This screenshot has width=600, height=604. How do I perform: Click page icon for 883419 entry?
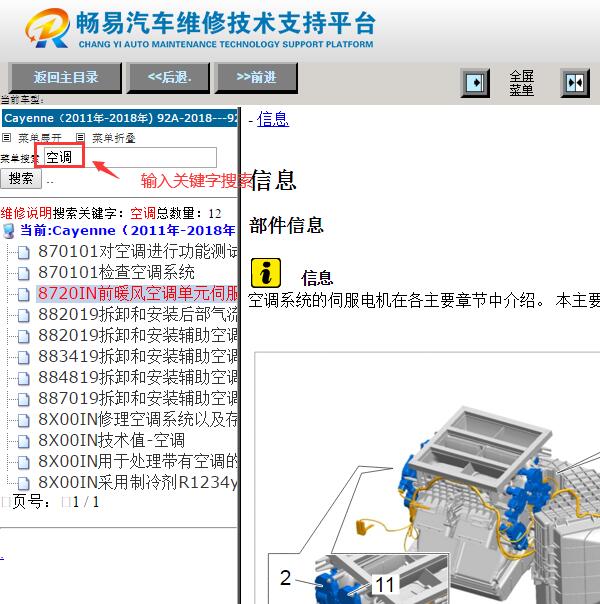click(x=23, y=357)
